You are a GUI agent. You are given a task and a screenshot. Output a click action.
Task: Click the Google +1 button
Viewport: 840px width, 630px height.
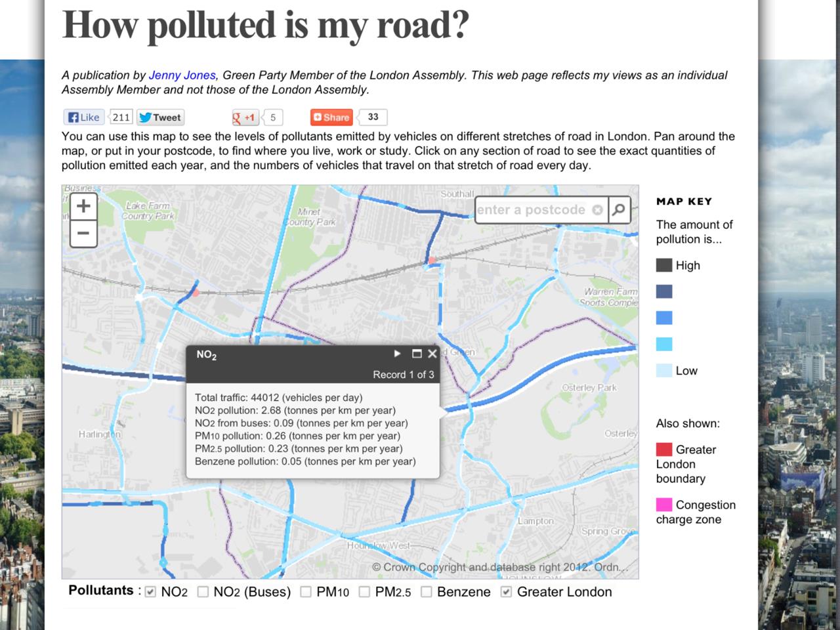click(245, 117)
